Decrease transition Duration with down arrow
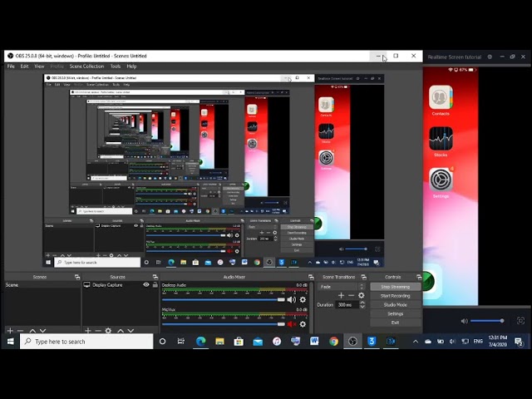 click(362, 307)
